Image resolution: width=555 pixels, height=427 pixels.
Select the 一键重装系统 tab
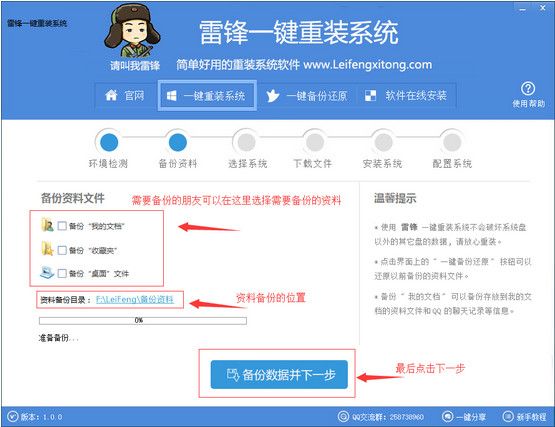pyautogui.click(x=207, y=96)
